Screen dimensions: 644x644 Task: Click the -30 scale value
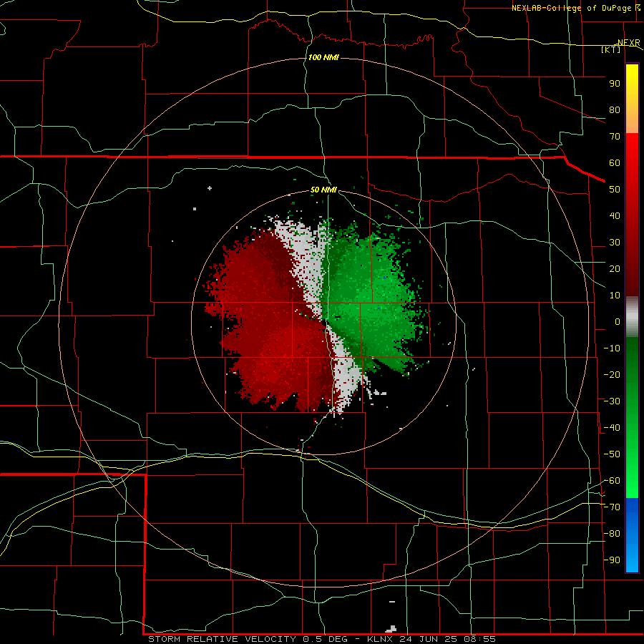click(612, 401)
